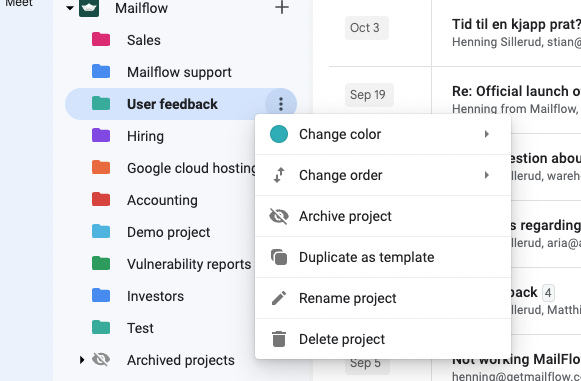
Task: Click the Archived projects crossed-eye icon
Action: 101,360
